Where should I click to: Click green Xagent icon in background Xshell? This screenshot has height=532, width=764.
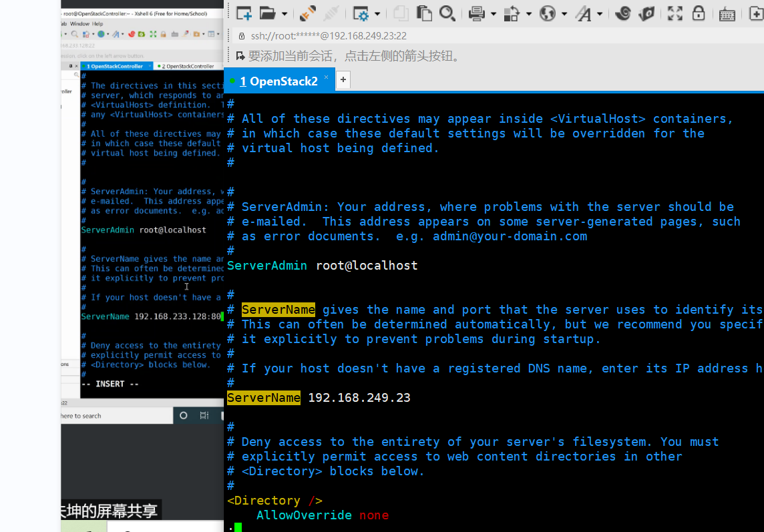pos(142,34)
